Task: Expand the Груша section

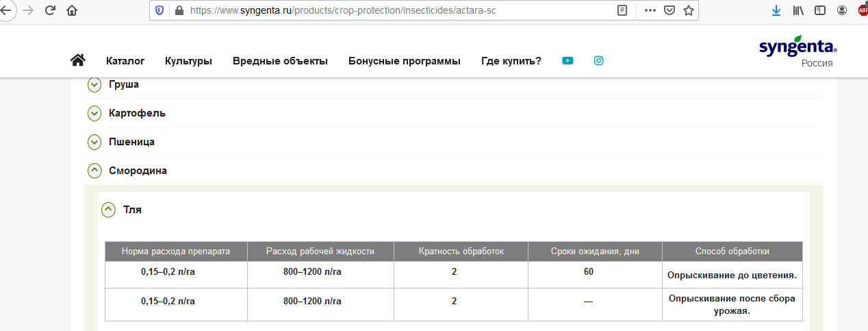Action: [94, 84]
